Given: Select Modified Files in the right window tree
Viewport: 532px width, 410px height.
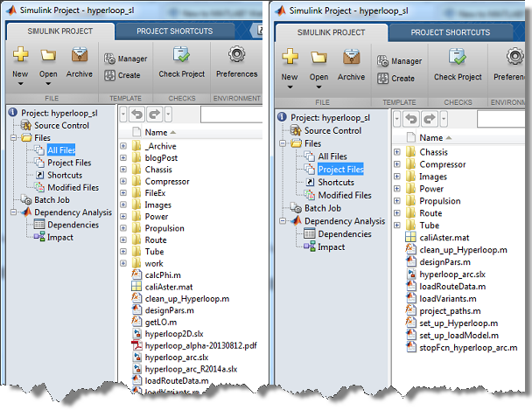Looking at the screenshot, I should coord(344,195).
